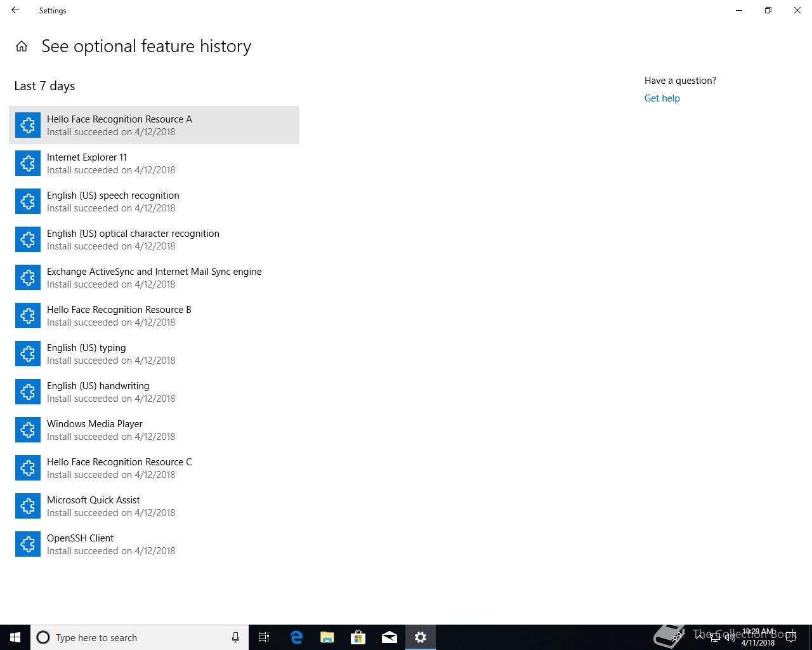Open the Get help link
Viewport: 812px width, 650px height.
[x=662, y=98]
